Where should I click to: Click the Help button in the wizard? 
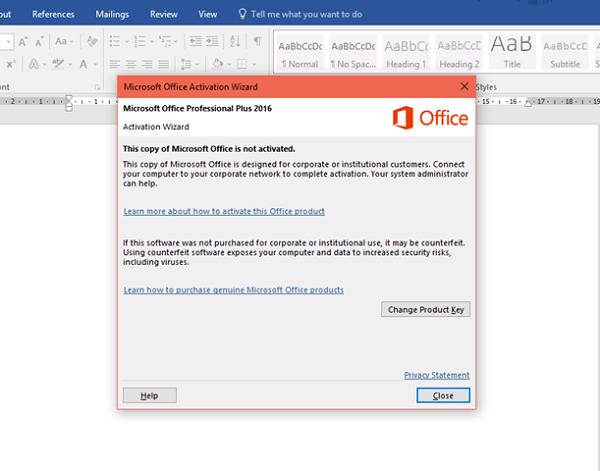coord(150,395)
